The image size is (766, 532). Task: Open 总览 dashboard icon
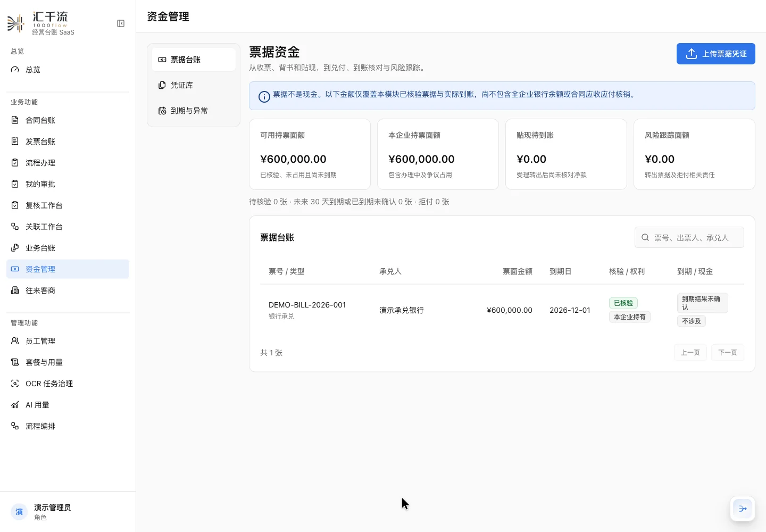15,70
